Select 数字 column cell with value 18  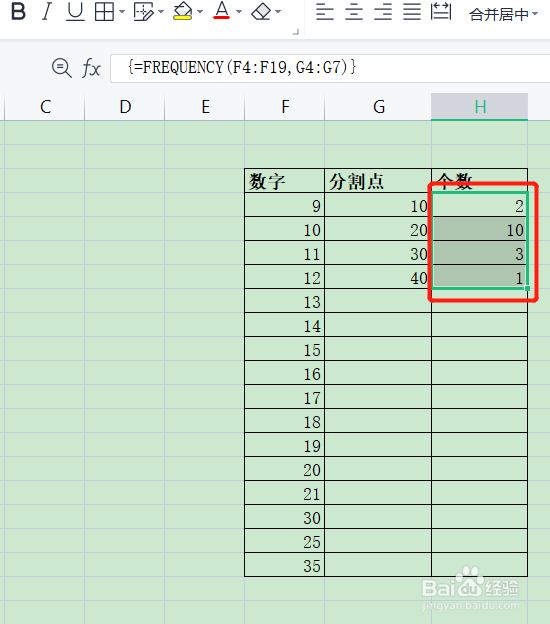(285, 421)
